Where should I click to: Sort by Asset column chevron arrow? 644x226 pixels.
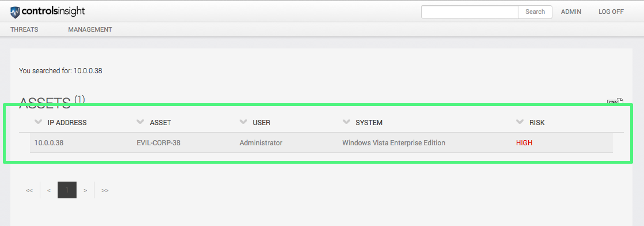[x=141, y=122]
